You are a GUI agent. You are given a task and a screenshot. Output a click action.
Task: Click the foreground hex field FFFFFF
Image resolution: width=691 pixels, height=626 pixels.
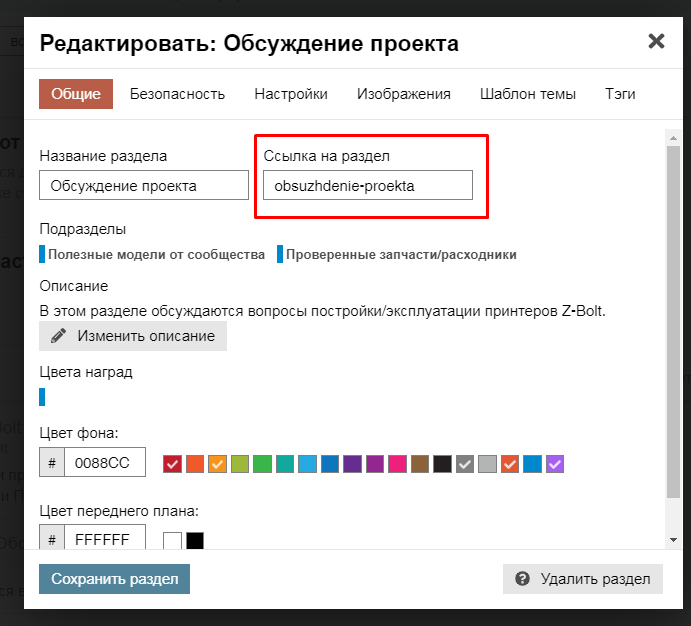click(x=105, y=537)
